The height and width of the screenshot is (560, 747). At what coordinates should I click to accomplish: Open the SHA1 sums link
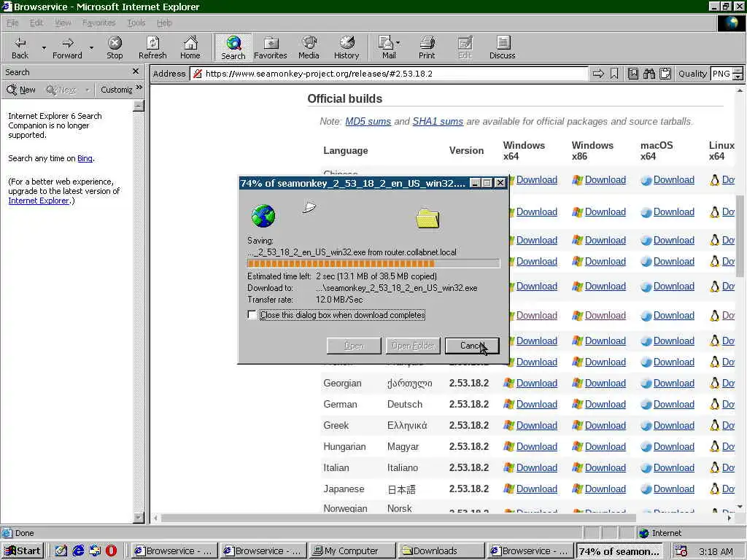[438, 122]
